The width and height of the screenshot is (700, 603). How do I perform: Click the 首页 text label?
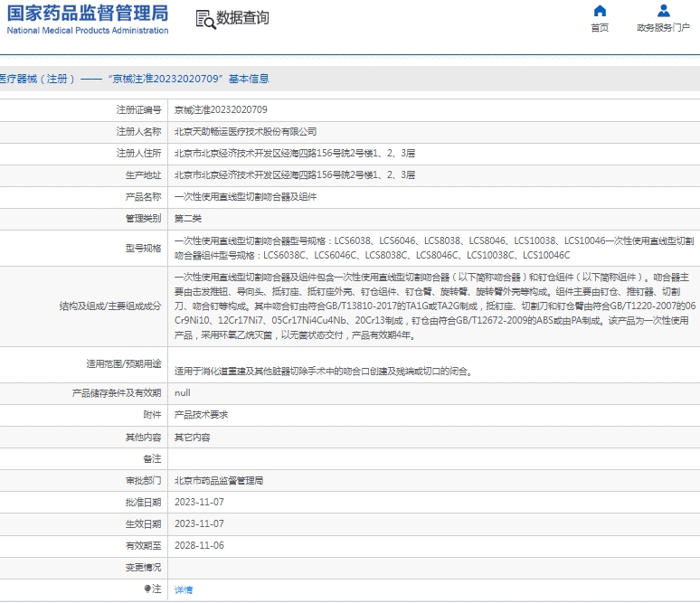coord(600,28)
